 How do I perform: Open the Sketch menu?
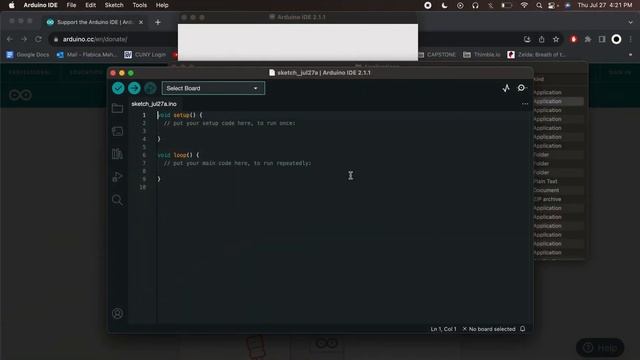click(114, 5)
